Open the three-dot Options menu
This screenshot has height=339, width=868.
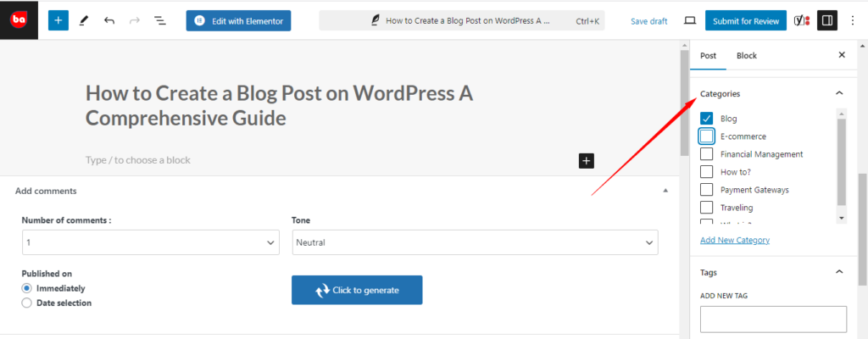853,21
